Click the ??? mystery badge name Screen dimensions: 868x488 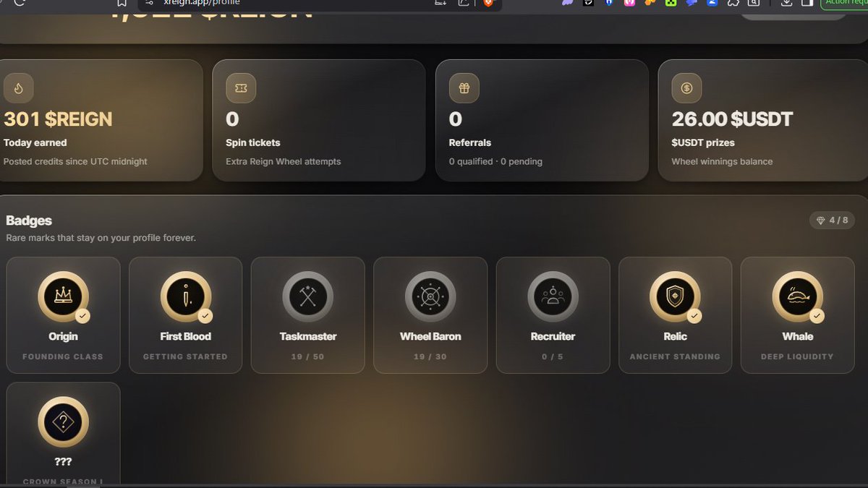click(63, 461)
